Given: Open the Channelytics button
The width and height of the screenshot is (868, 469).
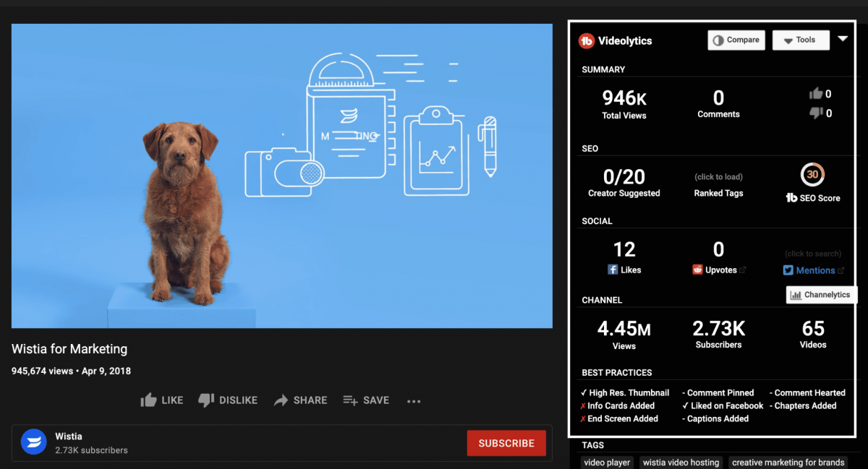Looking at the screenshot, I should (821, 295).
